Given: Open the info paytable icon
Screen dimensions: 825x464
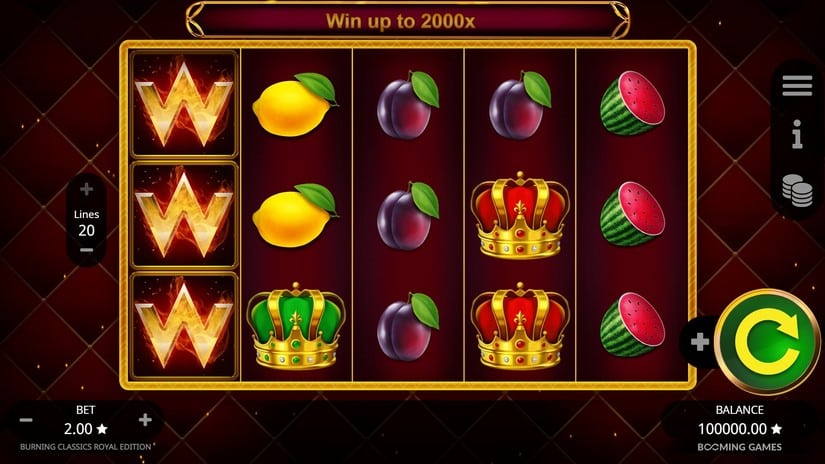Looking at the screenshot, I should click(x=797, y=134).
